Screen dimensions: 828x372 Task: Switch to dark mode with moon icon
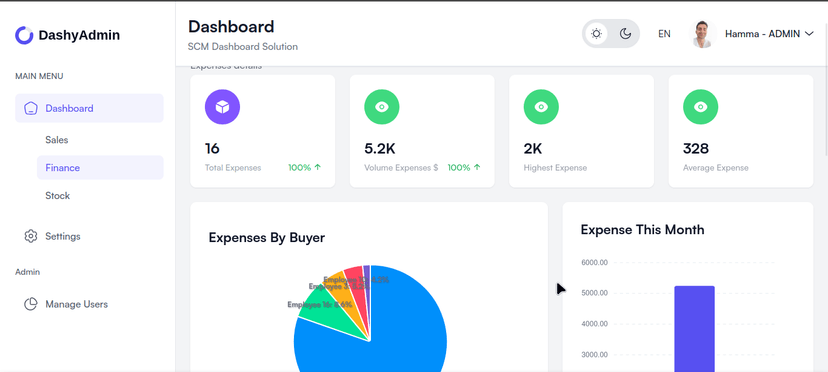point(625,34)
